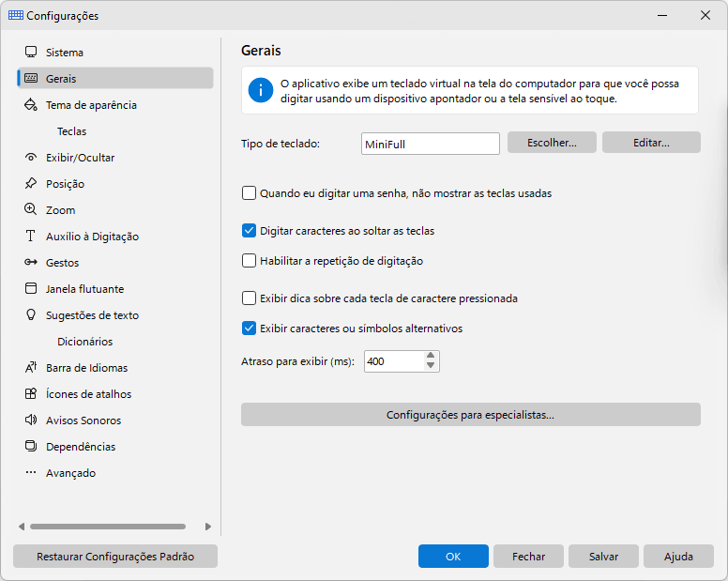Click the keyboard app icon in title bar
Screen dimensions: 728x581
[x=16, y=15]
